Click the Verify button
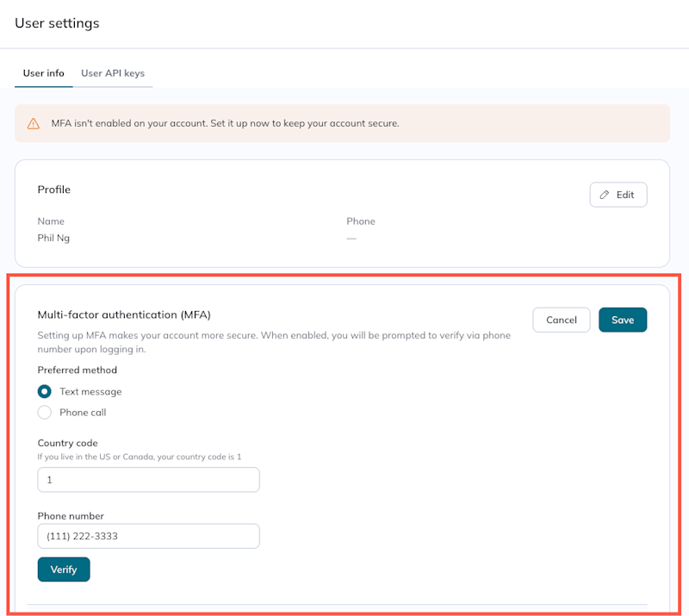 tap(64, 569)
